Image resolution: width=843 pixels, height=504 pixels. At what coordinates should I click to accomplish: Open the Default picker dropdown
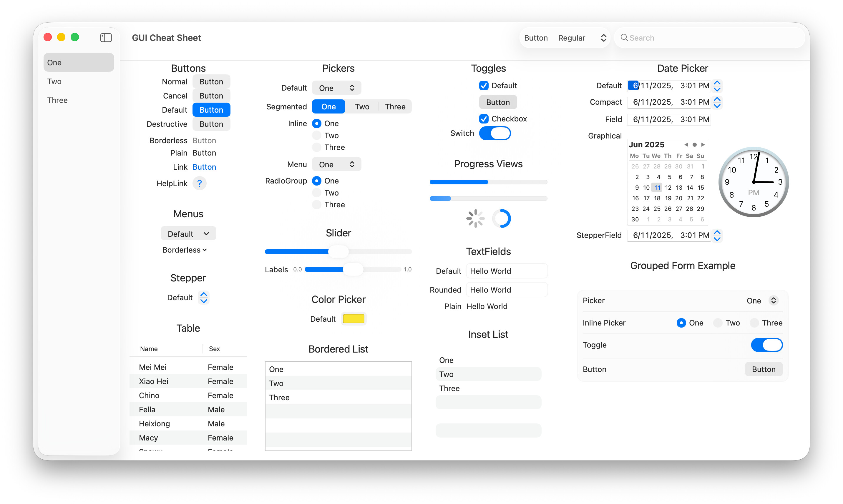click(336, 88)
